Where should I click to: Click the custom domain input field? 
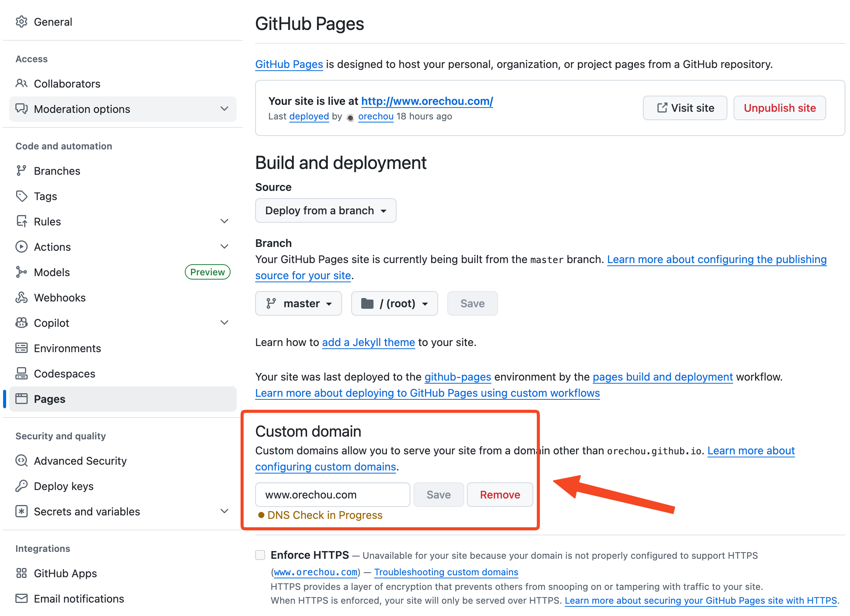pos(333,495)
